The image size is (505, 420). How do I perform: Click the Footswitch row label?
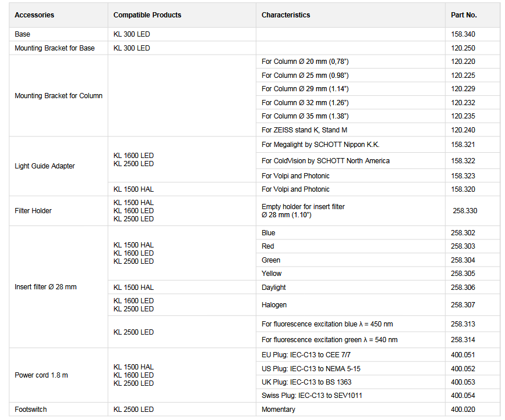click(x=31, y=410)
